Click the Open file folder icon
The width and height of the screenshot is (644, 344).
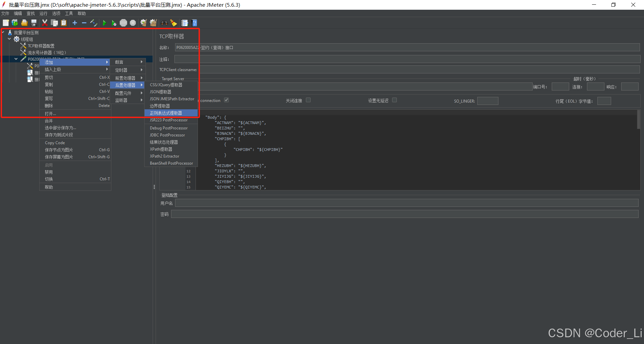coord(24,23)
